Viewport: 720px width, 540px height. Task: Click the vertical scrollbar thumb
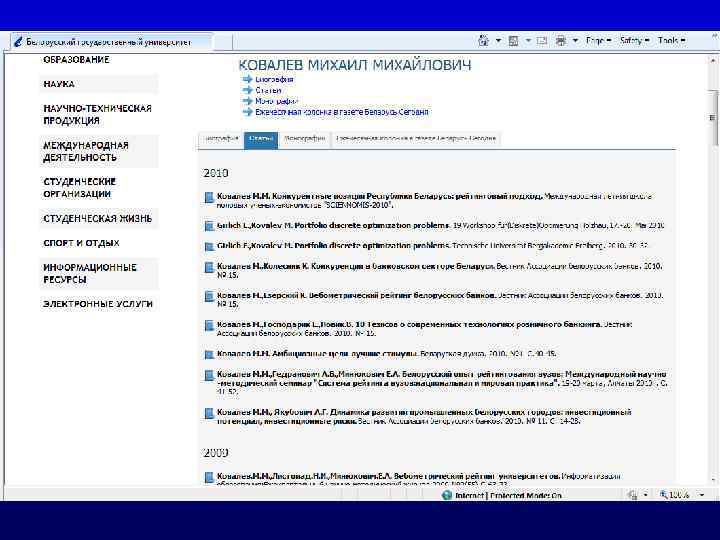(x=713, y=118)
